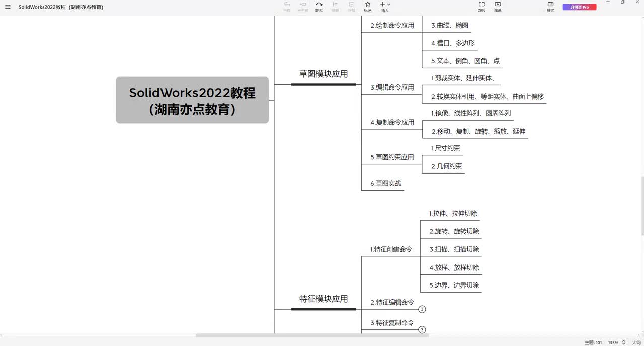Open the Insert (插入) plus dropdown
Image resolution: width=644 pixels, height=346 pixels.
pyautogui.click(x=385, y=7)
